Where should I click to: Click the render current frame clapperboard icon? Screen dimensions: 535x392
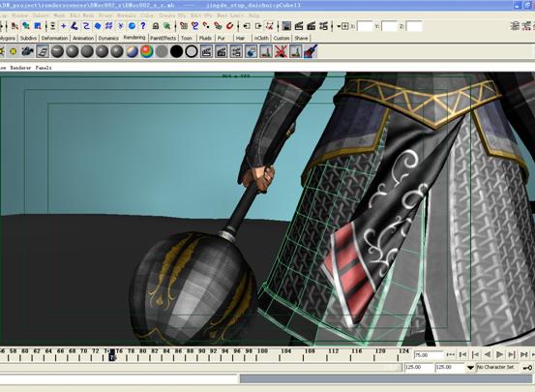(299, 26)
